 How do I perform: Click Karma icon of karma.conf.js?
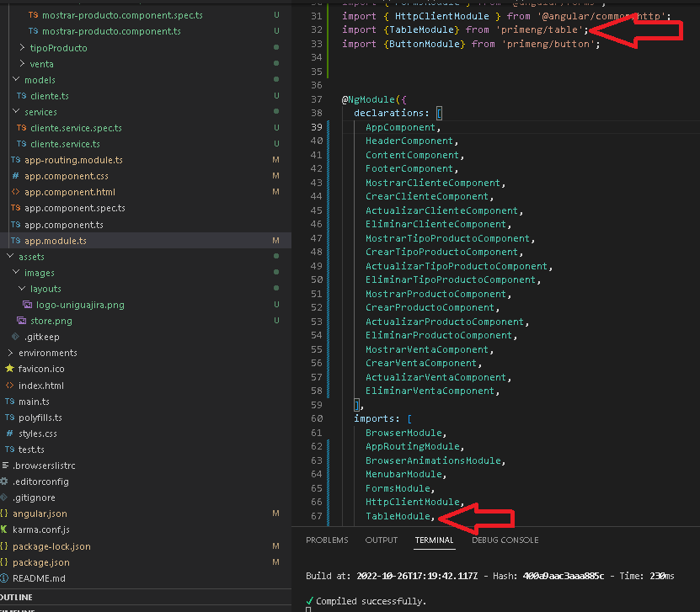(4, 530)
